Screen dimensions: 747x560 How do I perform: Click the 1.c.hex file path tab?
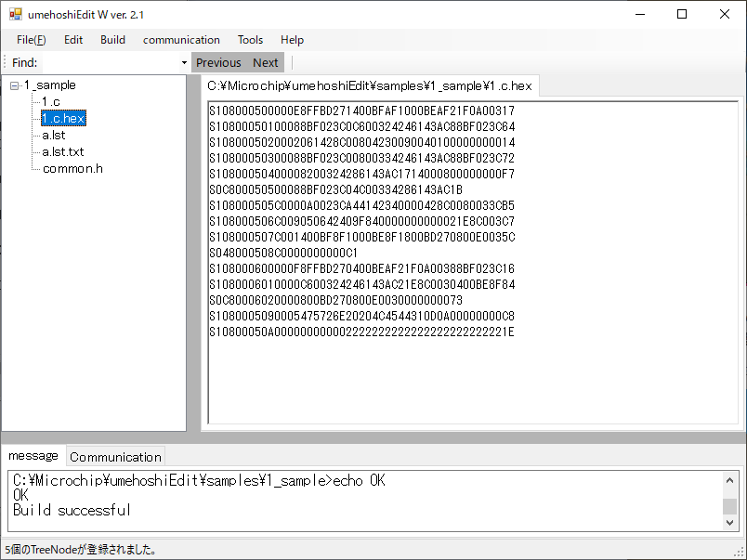[370, 85]
